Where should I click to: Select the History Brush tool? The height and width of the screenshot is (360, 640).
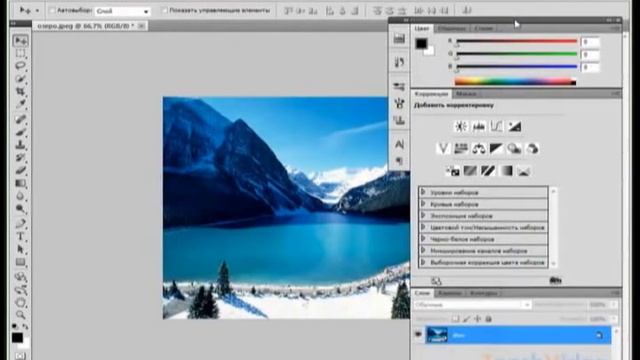click(20, 158)
